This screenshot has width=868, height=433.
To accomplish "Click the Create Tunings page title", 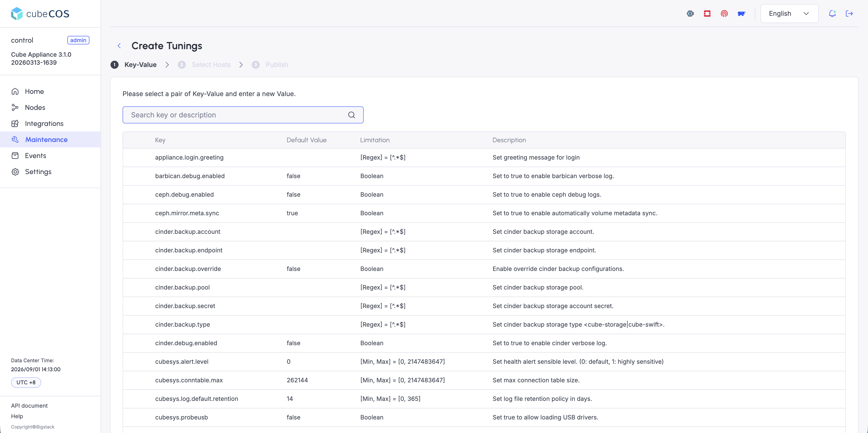I will click(x=167, y=46).
